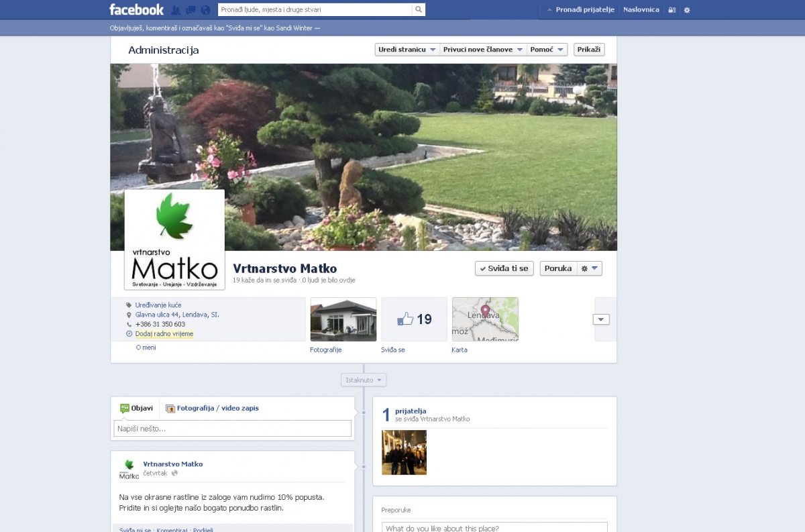Open the Lendava map thumbnail
Image resolution: width=805 pixels, height=532 pixels.
coord(485,319)
